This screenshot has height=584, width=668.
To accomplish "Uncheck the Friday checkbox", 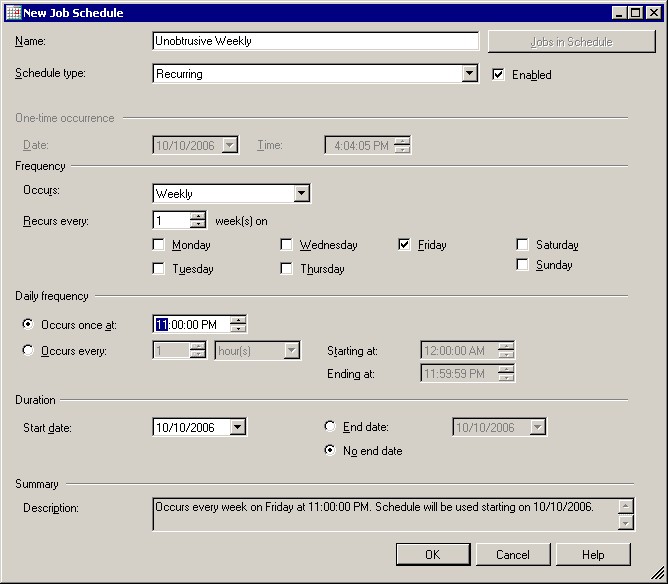I will [405, 244].
